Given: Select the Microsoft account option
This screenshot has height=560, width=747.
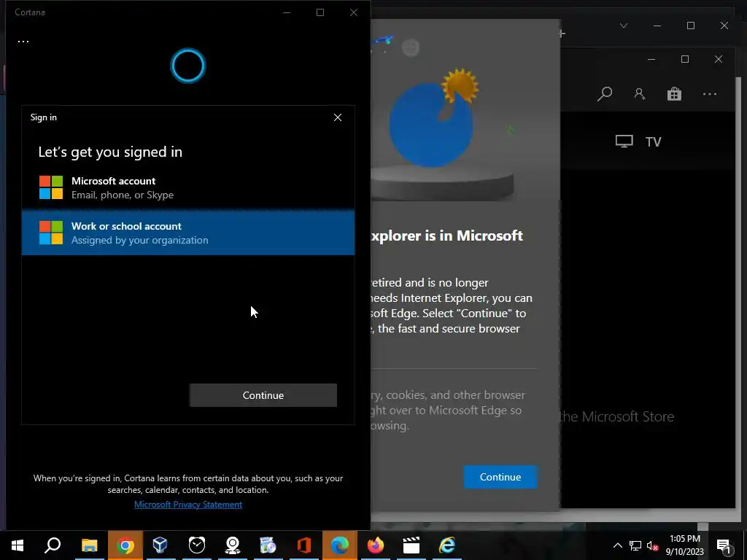Looking at the screenshot, I should coord(187,187).
